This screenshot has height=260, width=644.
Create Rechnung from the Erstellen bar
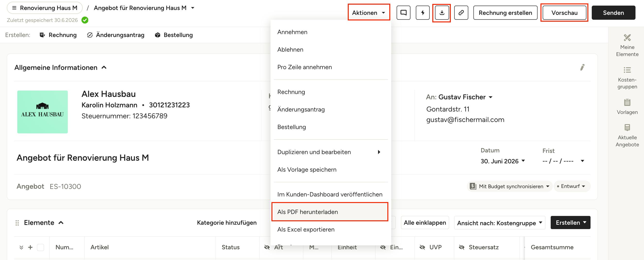pyautogui.click(x=58, y=35)
